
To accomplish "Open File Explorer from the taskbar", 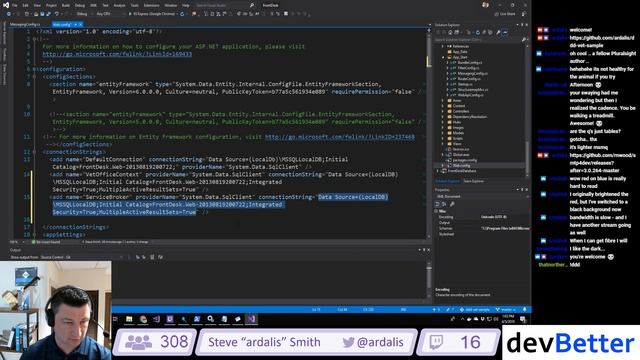I will pos(129,319).
